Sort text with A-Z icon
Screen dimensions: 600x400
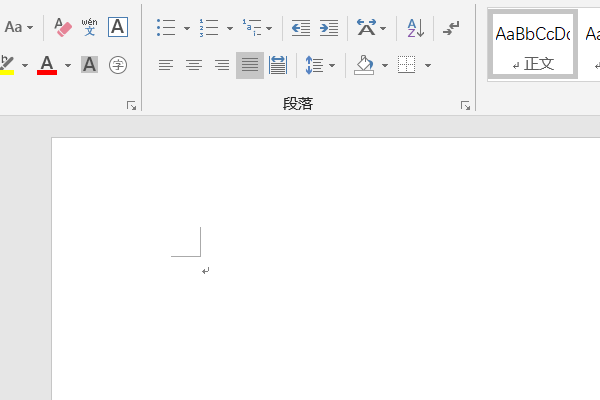[416, 28]
